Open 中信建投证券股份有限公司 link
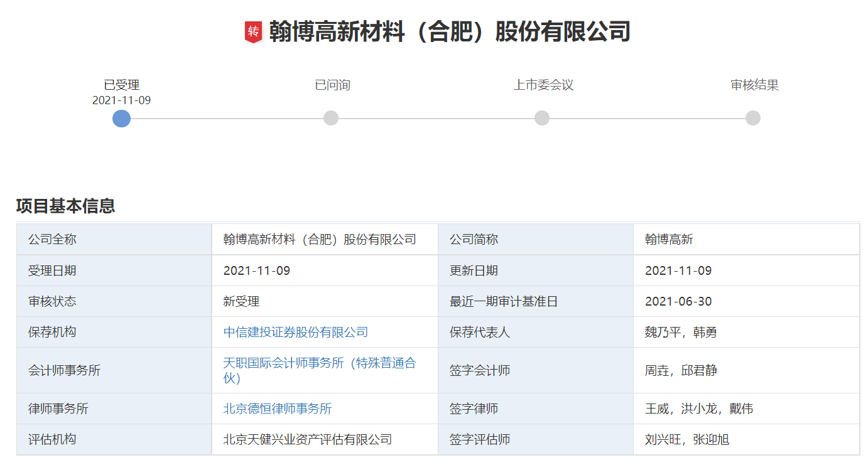The width and height of the screenshot is (868, 465). click(296, 332)
